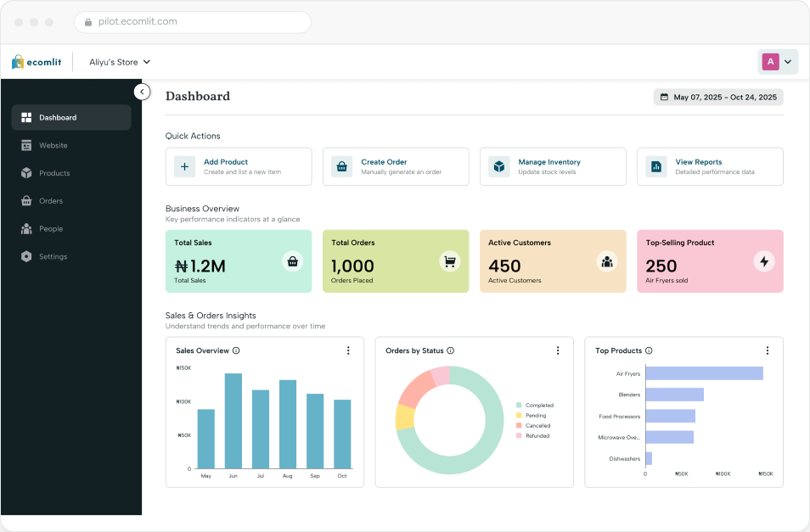The image size is (810, 532).
Task: Click the Add Product quick action
Action: [239, 166]
